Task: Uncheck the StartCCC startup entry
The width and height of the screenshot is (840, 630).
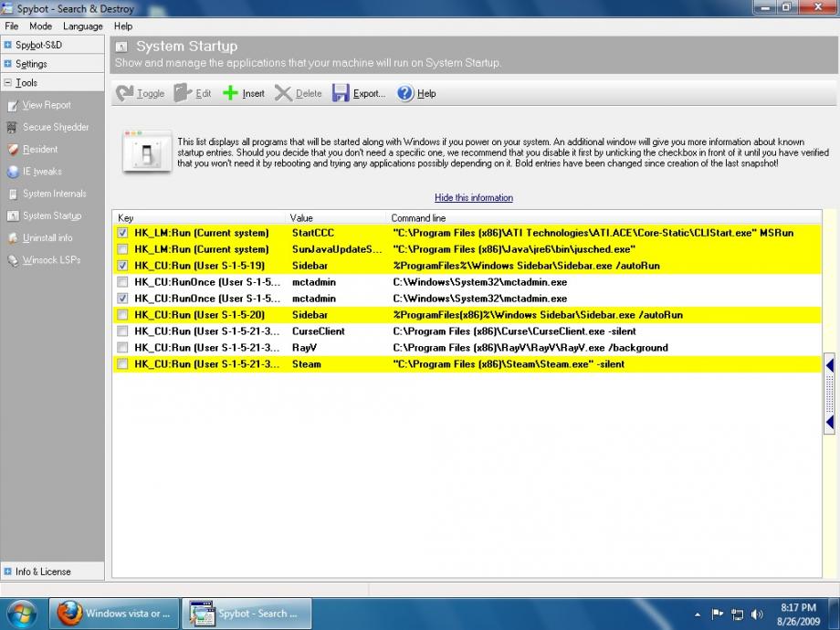Action: point(122,233)
